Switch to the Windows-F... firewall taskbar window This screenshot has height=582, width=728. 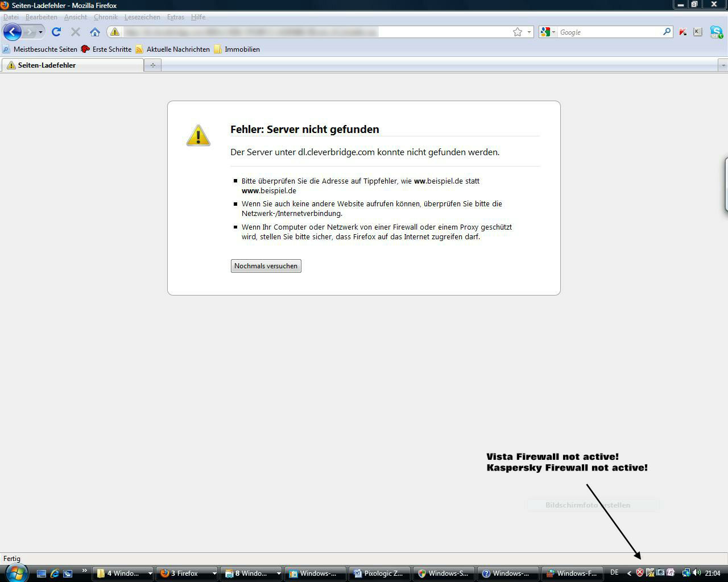pos(573,573)
